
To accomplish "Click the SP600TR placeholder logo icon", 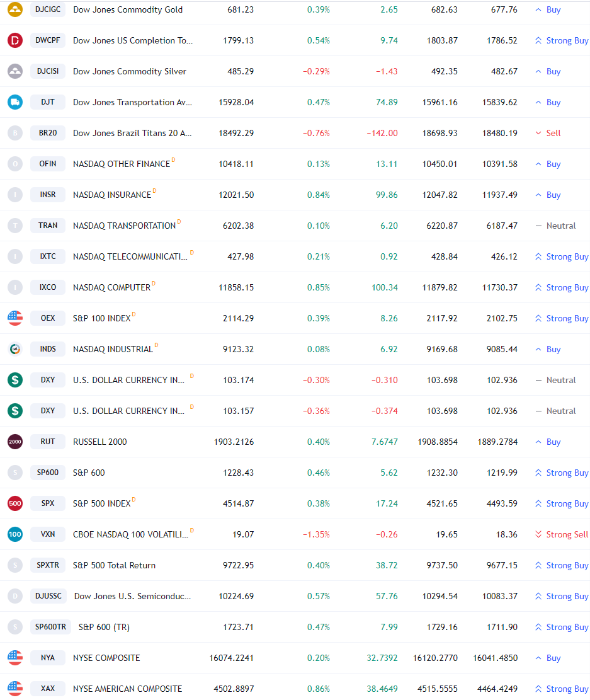I will pos(15,627).
